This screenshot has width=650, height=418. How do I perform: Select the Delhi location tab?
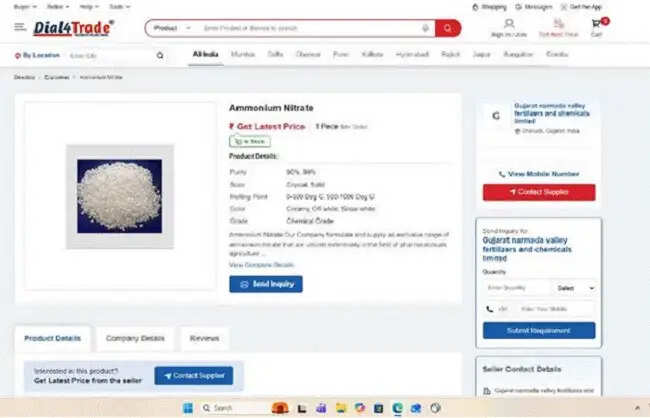[x=275, y=54]
